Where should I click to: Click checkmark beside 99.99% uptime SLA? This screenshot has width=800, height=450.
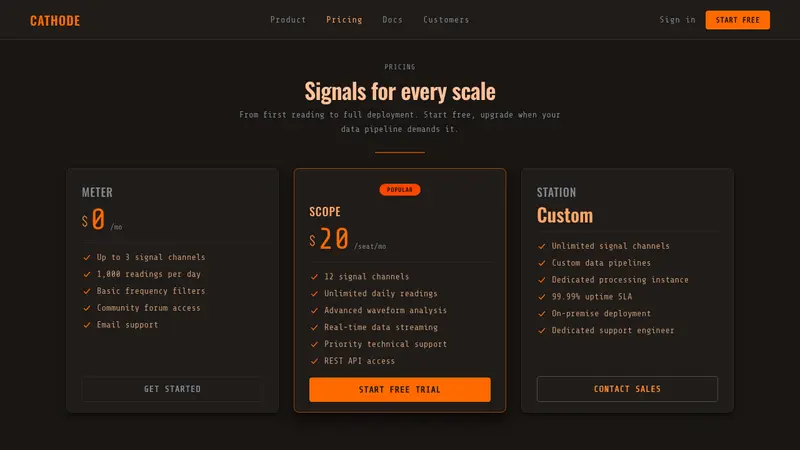[542, 296]
